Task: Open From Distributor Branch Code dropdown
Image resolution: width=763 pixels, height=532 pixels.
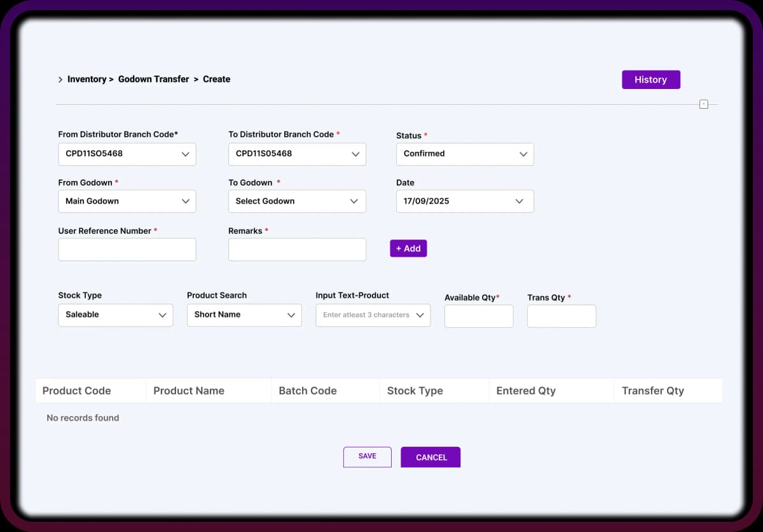Action: pyautogui.click(x=127, y=154)
